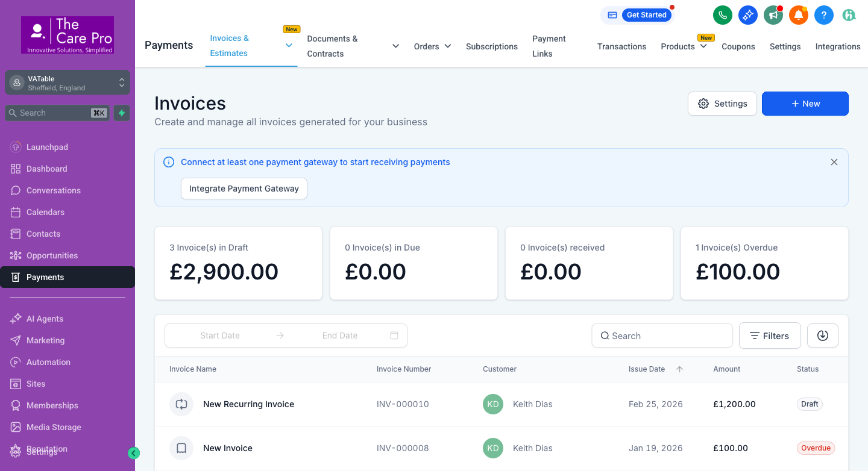Click the invoice Search input field
Screen dimensions: 868x471
[x=662, y=335]
